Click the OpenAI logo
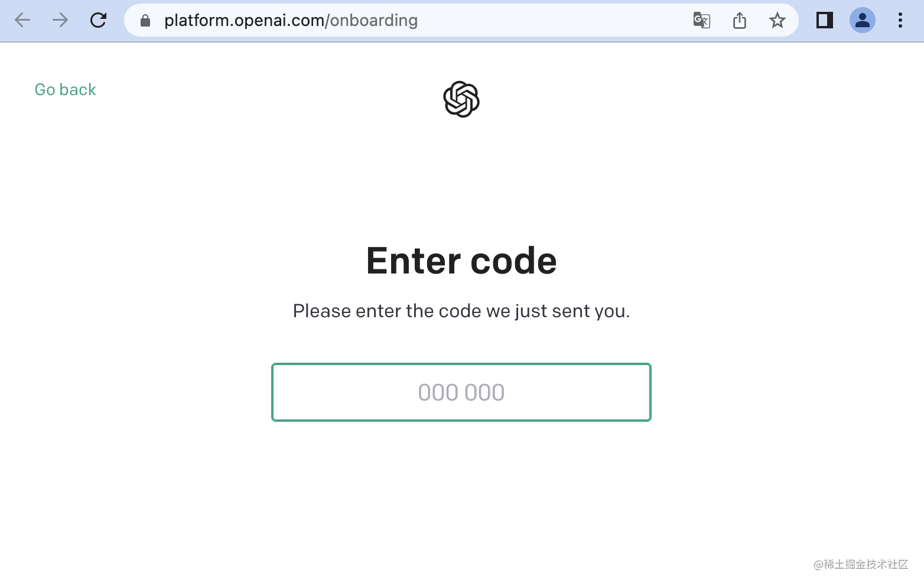Image resolution: width=924 pixels, height=586 pixels. pyautogui.click(x=461, y=99)
